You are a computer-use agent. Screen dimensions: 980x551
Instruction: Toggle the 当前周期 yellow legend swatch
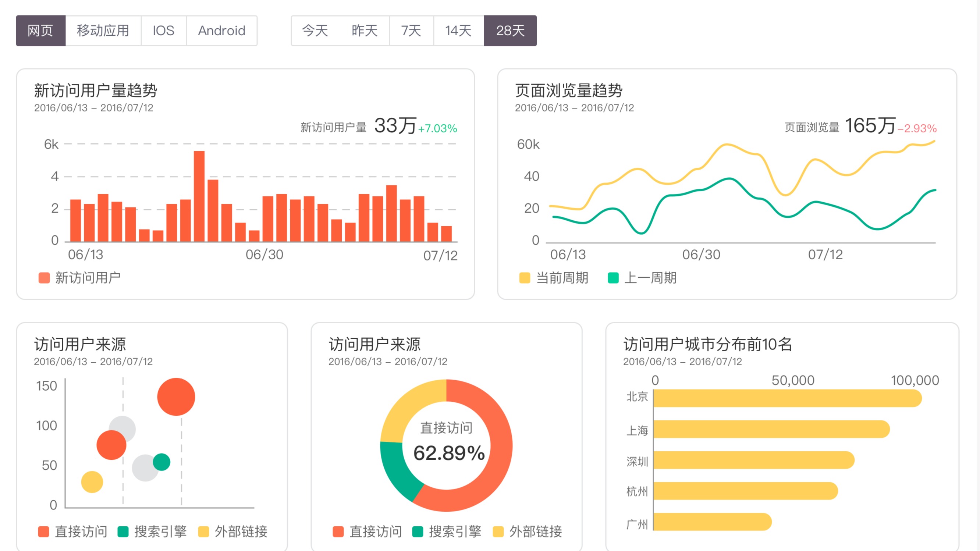(x=525, y=278)
